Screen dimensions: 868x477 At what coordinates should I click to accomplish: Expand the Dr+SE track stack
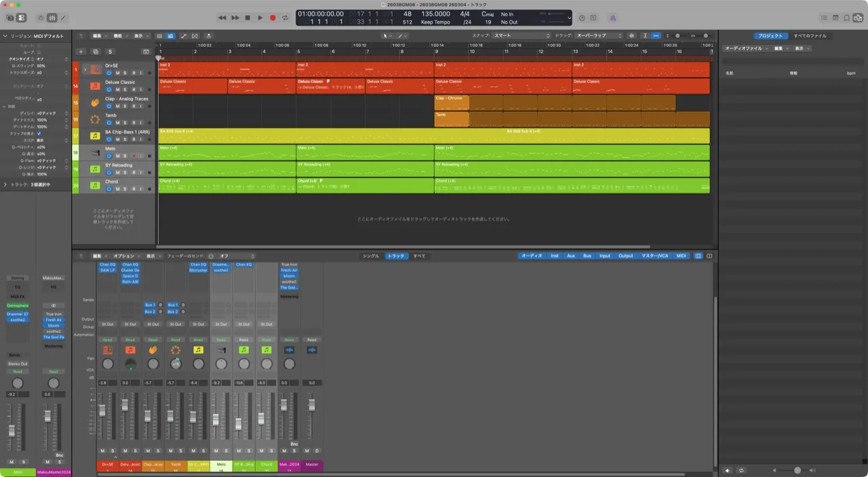85,69
